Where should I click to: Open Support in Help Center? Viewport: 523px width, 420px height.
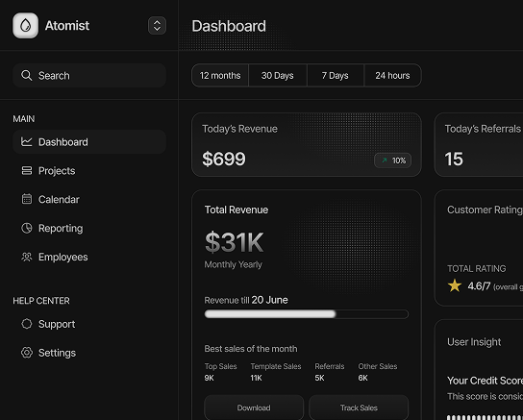point(89,324)
